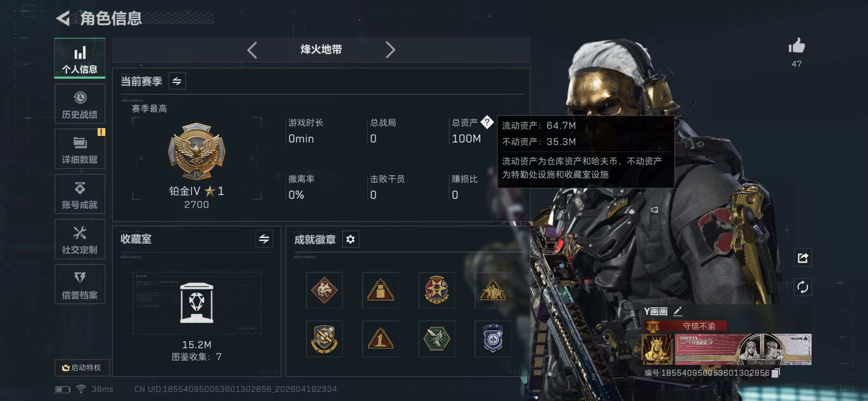Open the 社交定制 sidebar tab
Screen dimensions: 868x401
click(80, 239)
